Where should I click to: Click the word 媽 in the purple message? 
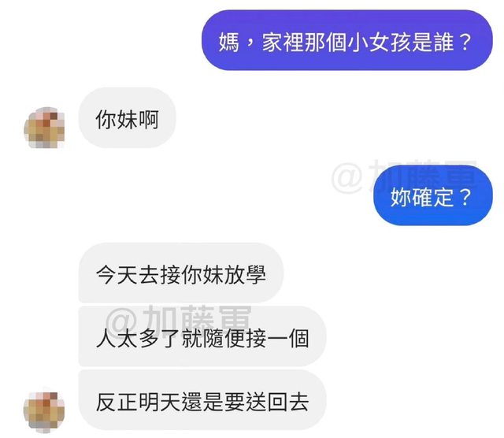pyautogui.click(x=229, y=42)
